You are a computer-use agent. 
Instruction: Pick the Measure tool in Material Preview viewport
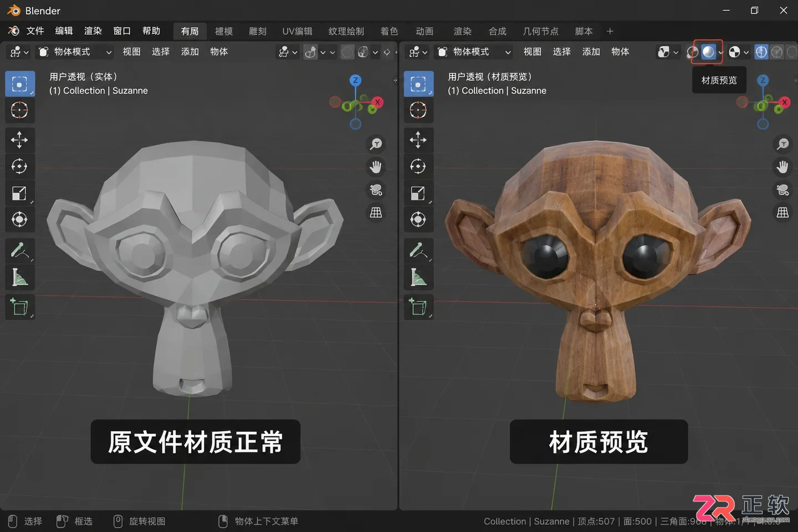tap(418, 277)
